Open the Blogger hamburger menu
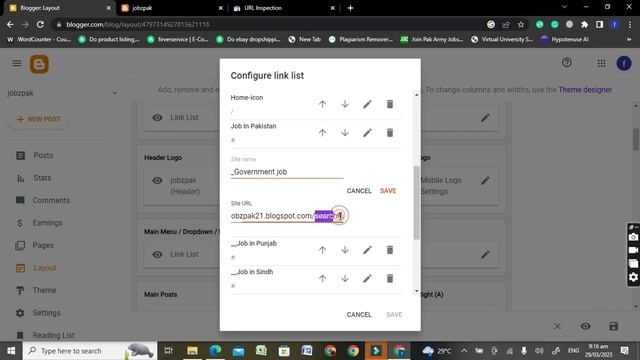The height and width of the screenshot is (360, 640). pyautogui.click(x=17, y=63)
